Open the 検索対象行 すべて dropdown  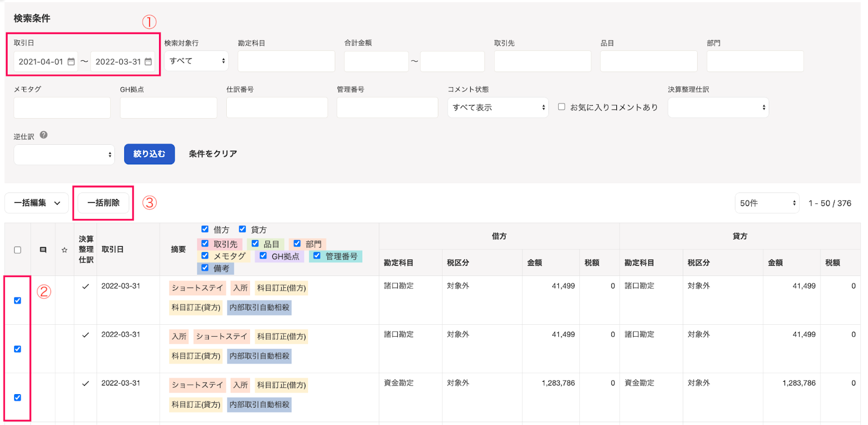[x=196, y=61]
